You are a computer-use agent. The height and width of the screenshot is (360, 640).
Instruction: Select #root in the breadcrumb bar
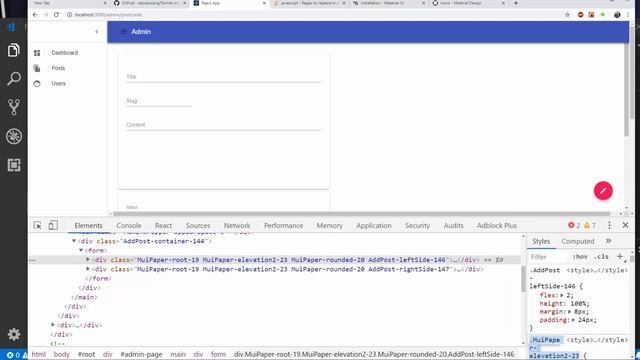(86, 354)
